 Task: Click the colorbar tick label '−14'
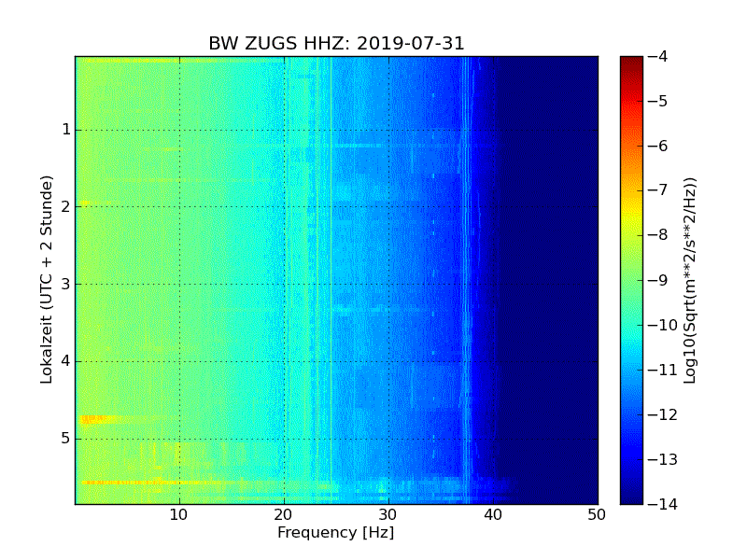tap(663, 504)
